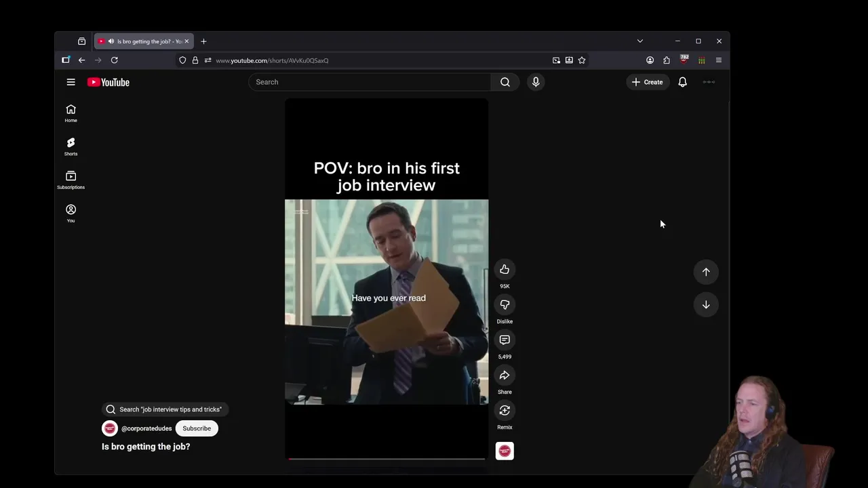Mute the audio on the browser tab
This screenshot has width=868, height=488.
coord(111,41)
